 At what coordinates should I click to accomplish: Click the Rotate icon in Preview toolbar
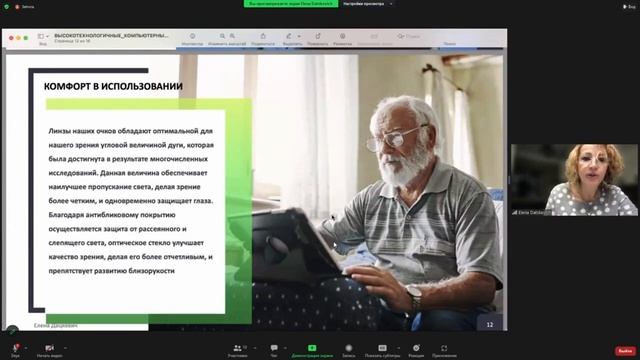coord(318,36)
